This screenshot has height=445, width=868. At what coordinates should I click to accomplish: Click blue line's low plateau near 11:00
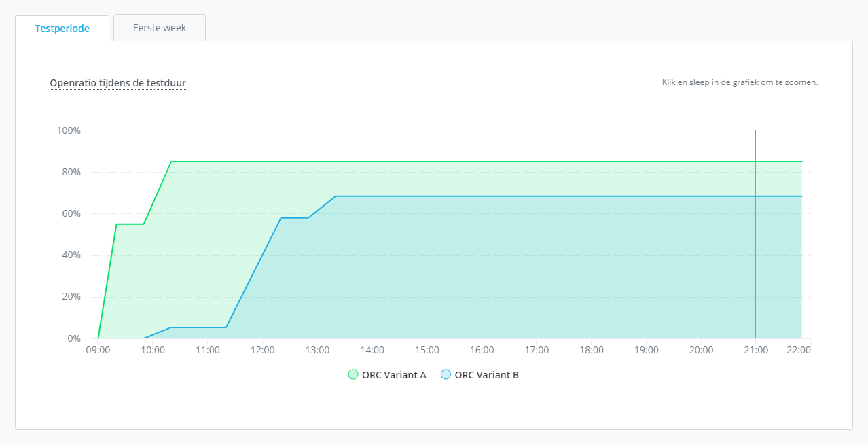point(198,327)
